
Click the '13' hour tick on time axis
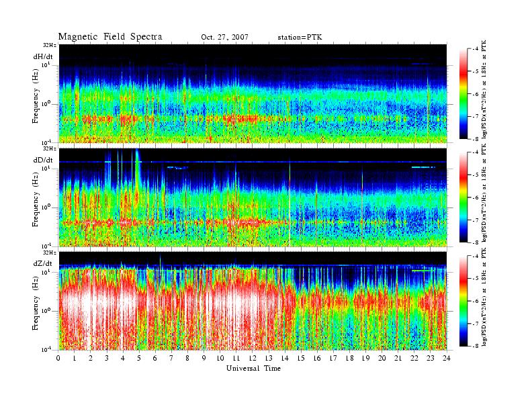coord(269,359)
